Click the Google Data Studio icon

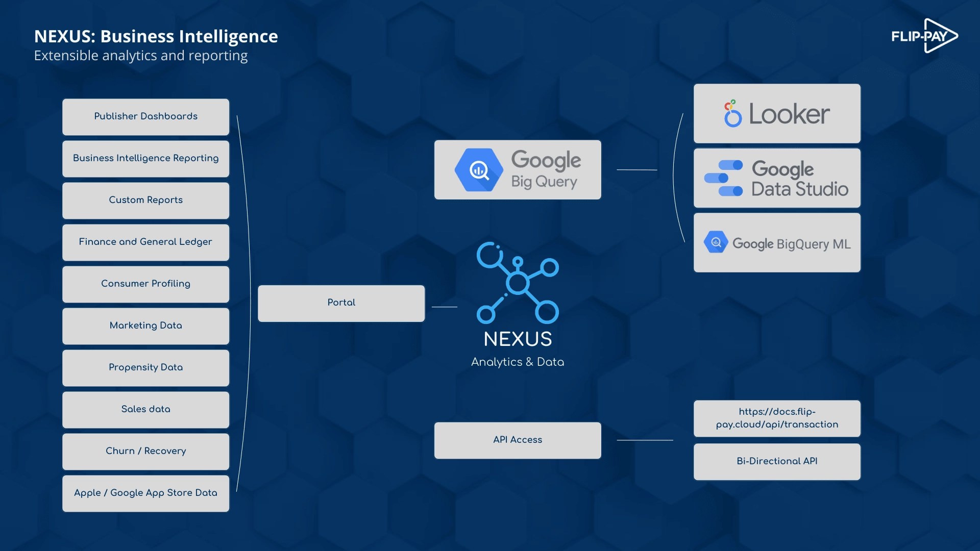tap(723, 178)
